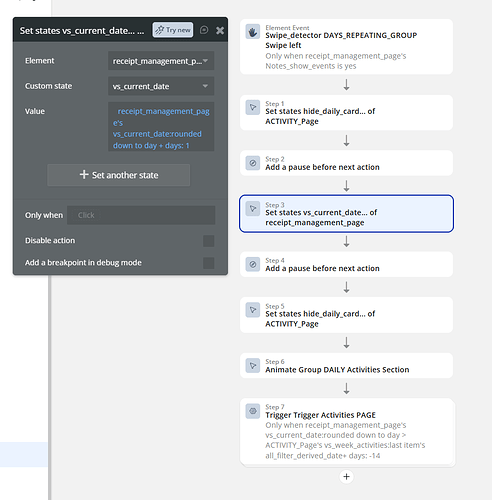Click the Only when condition field
Screen dimensions: 492x500
141,215
